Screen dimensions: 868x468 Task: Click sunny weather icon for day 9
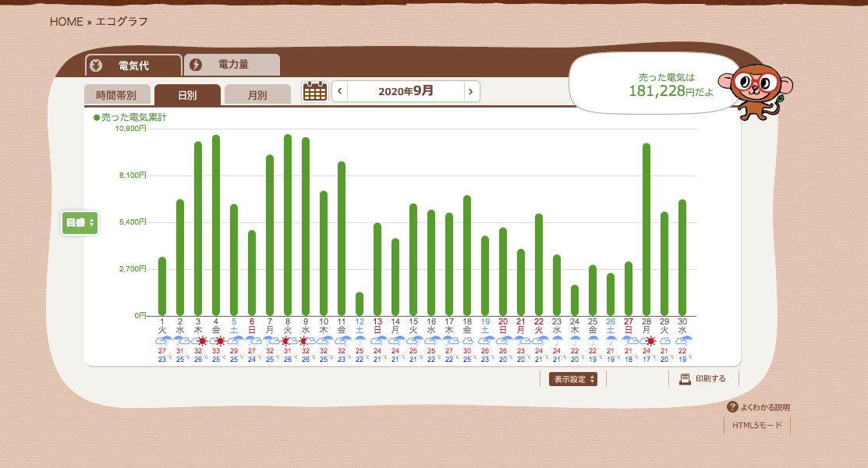[x=306, y=341]
